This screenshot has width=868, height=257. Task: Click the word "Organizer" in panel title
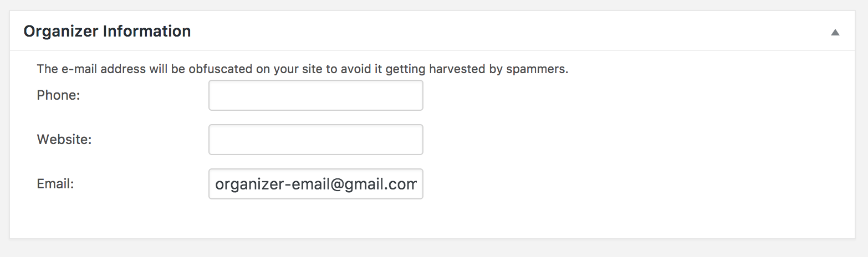tap(61, 31)
